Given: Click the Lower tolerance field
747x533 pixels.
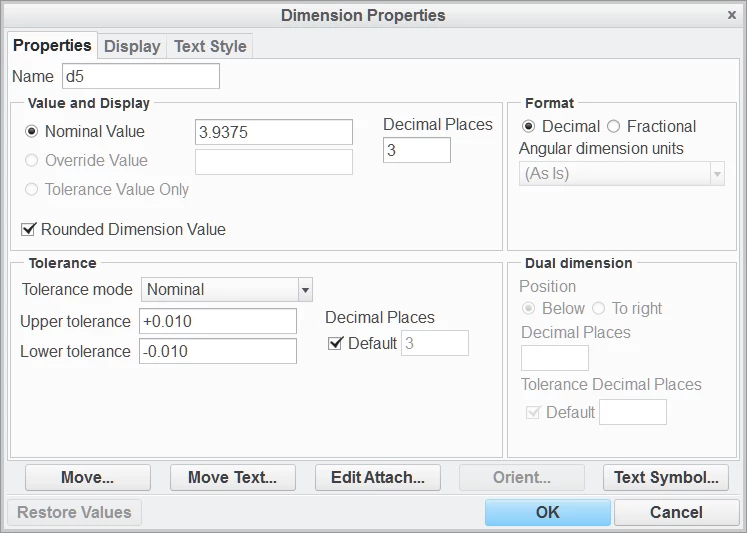Looking at the screenshot, I should [x=218, y=351].
